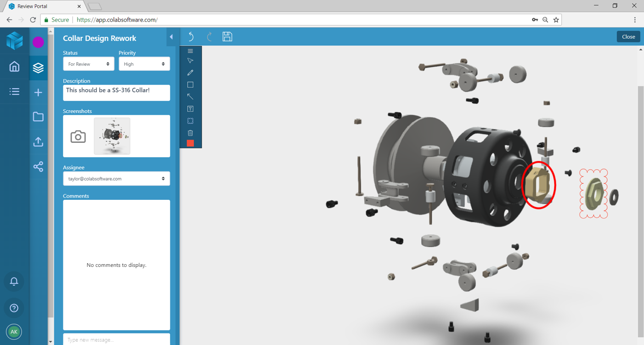
Task: Select the rectangle shape tool
Action: [x=190, y=85]
